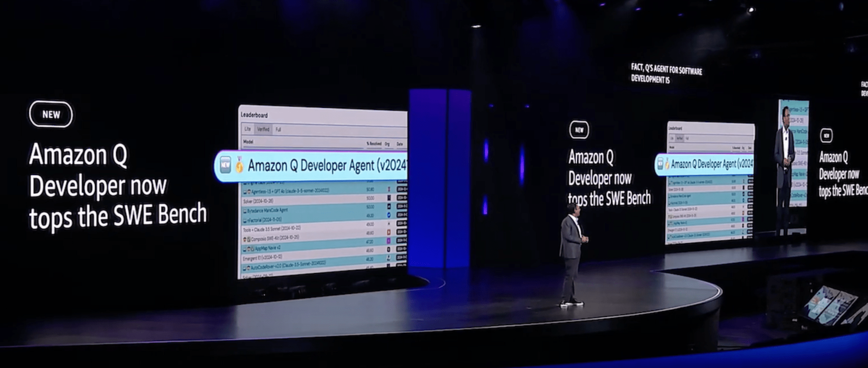This screenshot has height=368, width=868.
Task: Click the Tools + Claude 3.5 Sonnet row, left screen
Action: [x=325, y=229]
